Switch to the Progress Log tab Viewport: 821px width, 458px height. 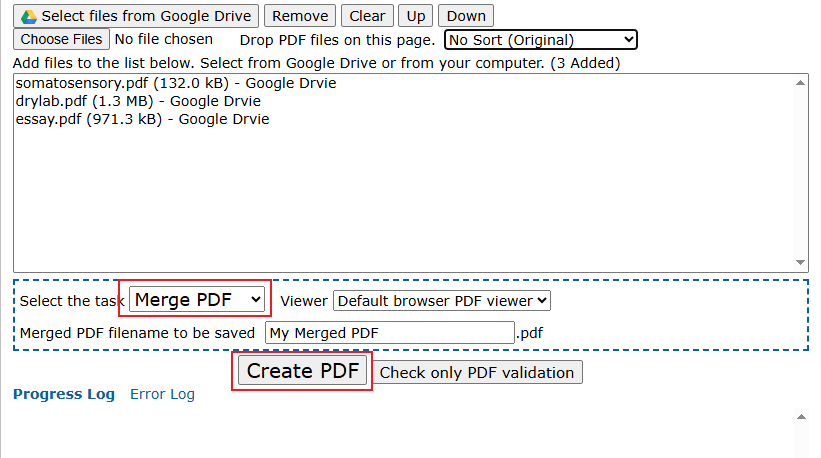[x=64, y=394]
